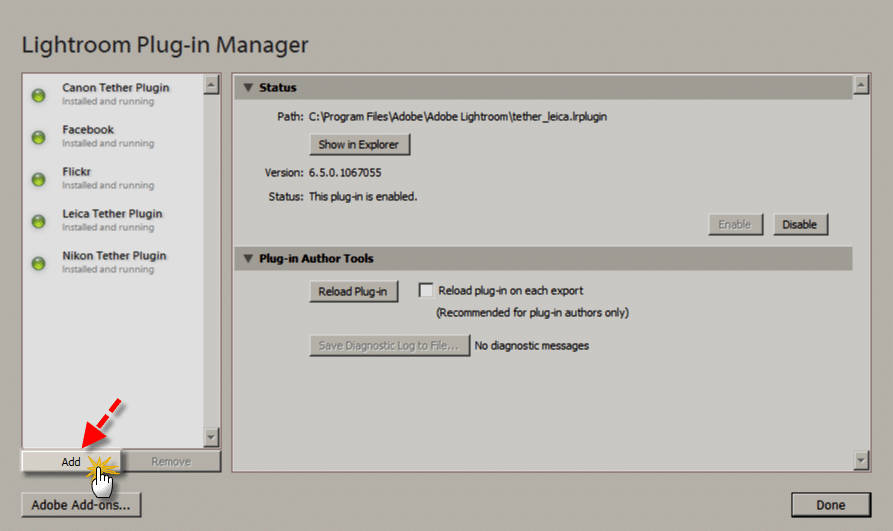Click the Disable button

point(800,224)
